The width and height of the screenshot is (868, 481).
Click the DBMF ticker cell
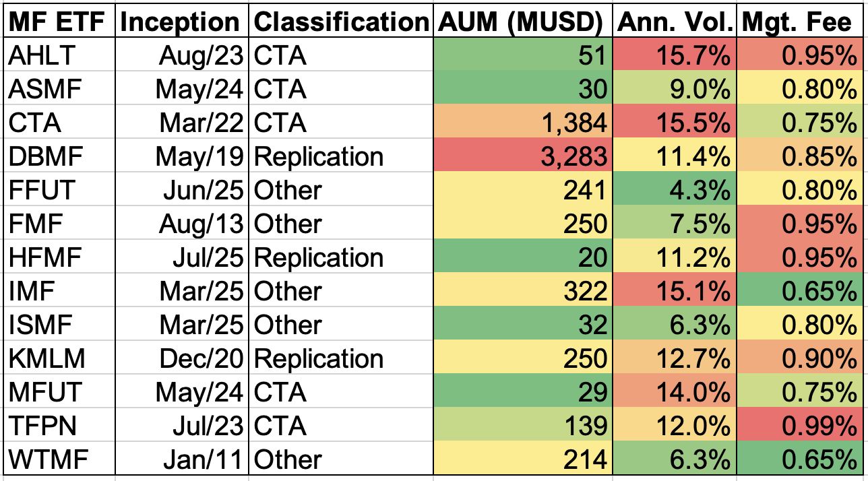point(59,157)
